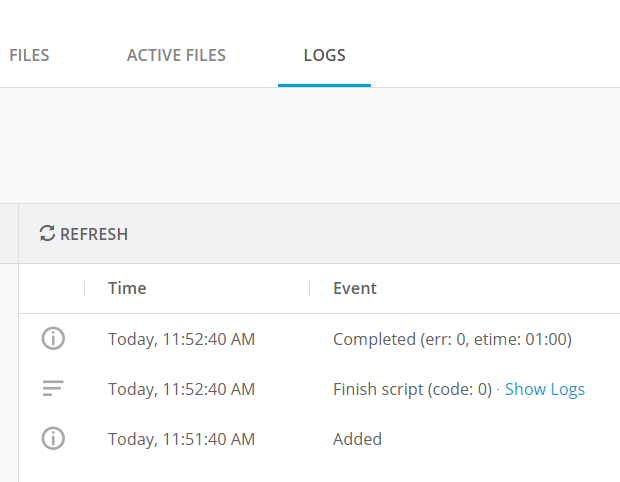This screenshot has height=482, width=620.
Task: Click the timestamp of the Completed row
Action: [x=181, y=339]
